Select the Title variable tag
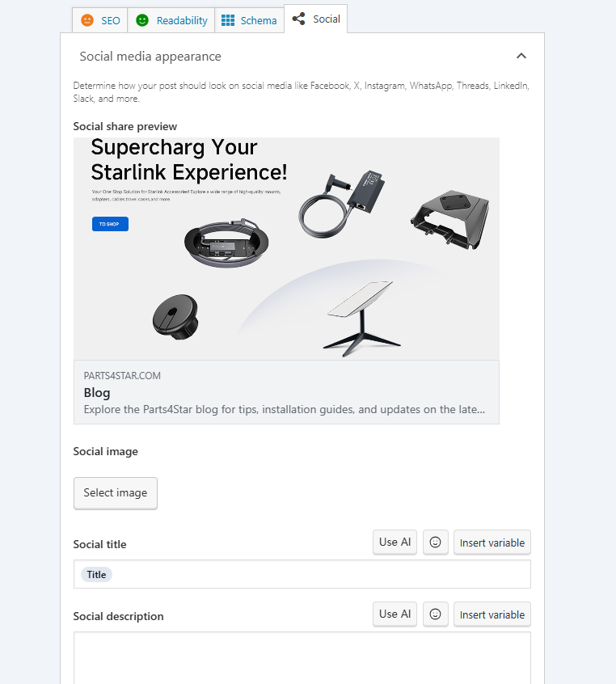Image resolution: width=616 pixels, height=684 pixels. [96, 575]
